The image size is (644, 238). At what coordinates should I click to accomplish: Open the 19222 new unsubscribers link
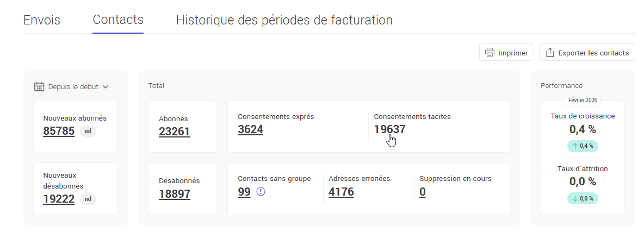coord(59,199)
